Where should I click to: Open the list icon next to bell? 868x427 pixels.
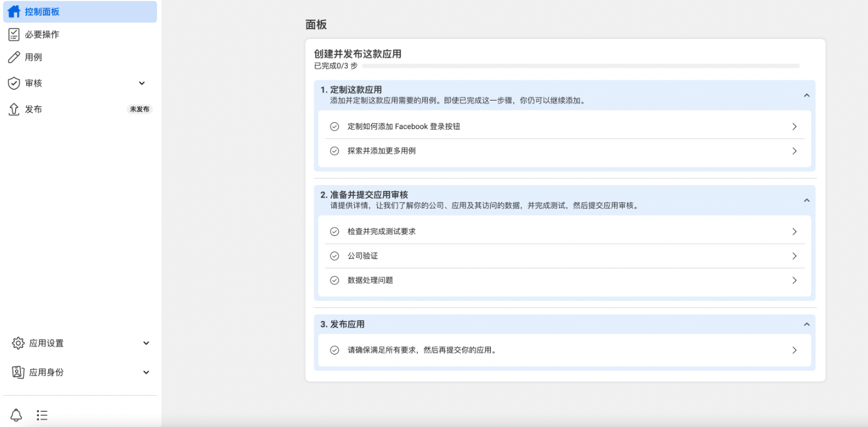point(42,415)
